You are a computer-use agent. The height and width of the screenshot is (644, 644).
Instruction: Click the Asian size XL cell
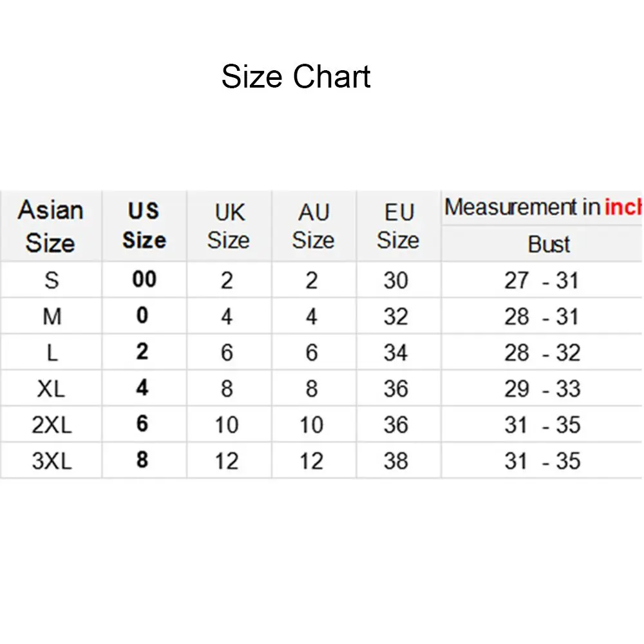pos(52,389)
